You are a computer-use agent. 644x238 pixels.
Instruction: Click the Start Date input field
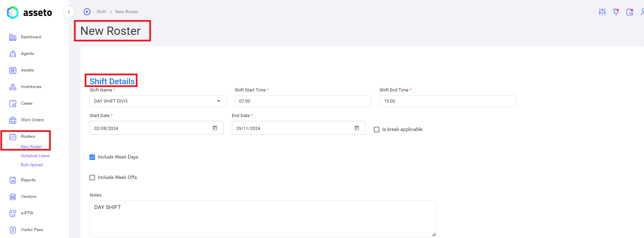click(x=157, y=128)
